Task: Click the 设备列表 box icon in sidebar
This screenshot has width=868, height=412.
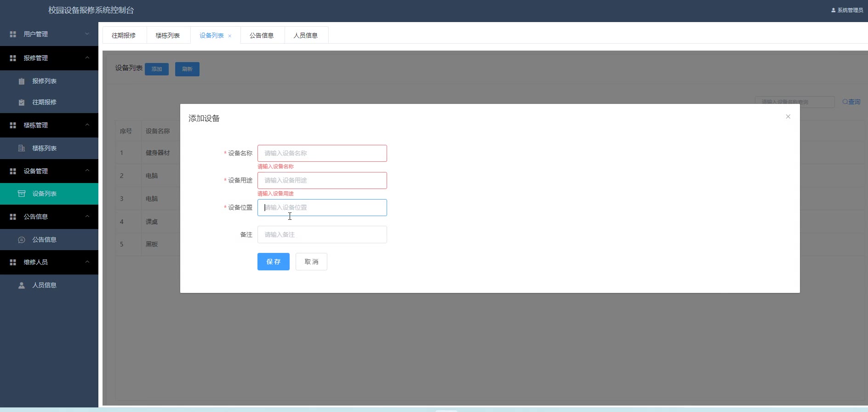Action: (22, 194)
